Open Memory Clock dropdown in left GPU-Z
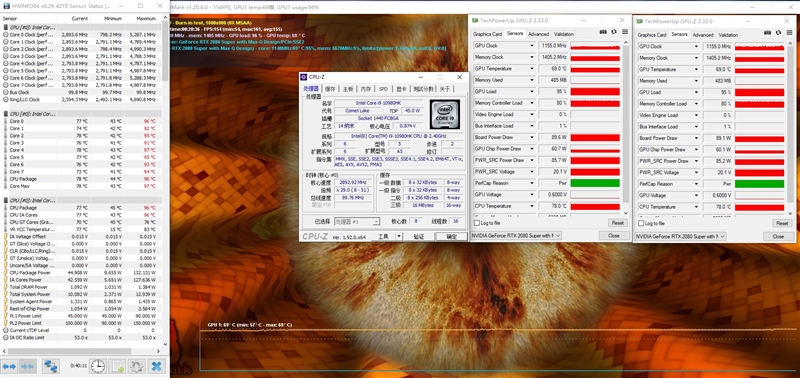Screen dimensions: 800x378 (x=532, y=57)
